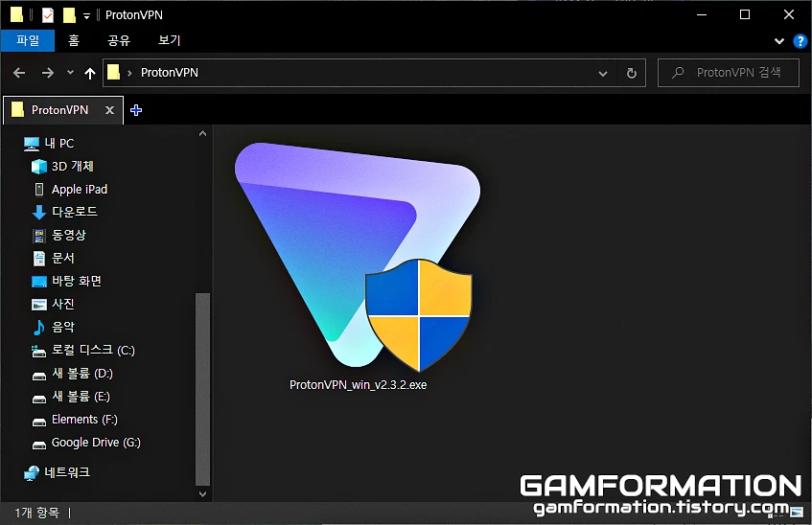
Task: Click ProtonVPN in the address path
Action: (170, 73)
